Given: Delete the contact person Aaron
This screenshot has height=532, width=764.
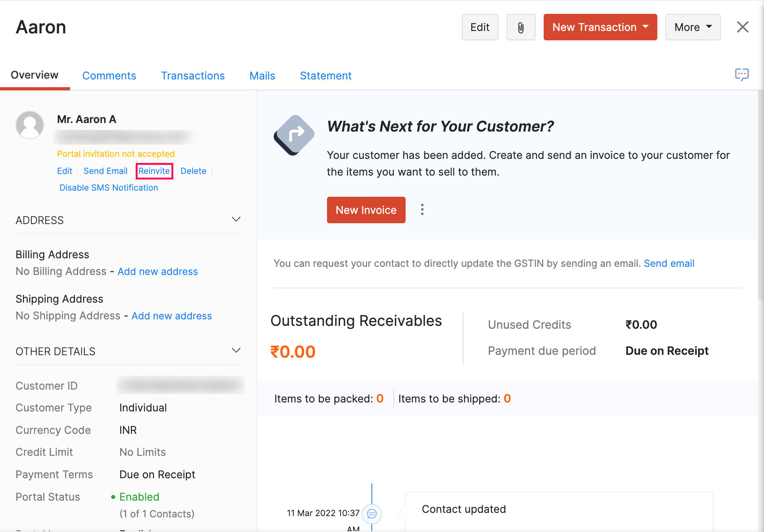Looking at the screenshot, I should (193, 171).
